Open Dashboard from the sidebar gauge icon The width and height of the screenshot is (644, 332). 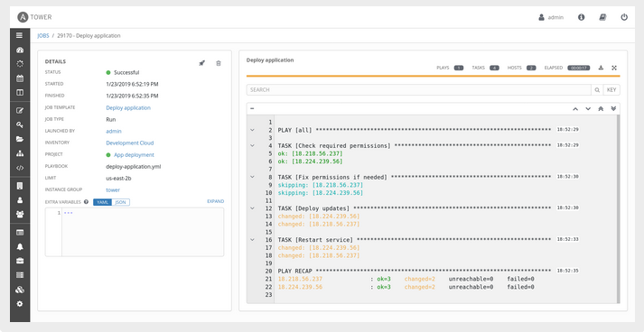click(20, 50)
